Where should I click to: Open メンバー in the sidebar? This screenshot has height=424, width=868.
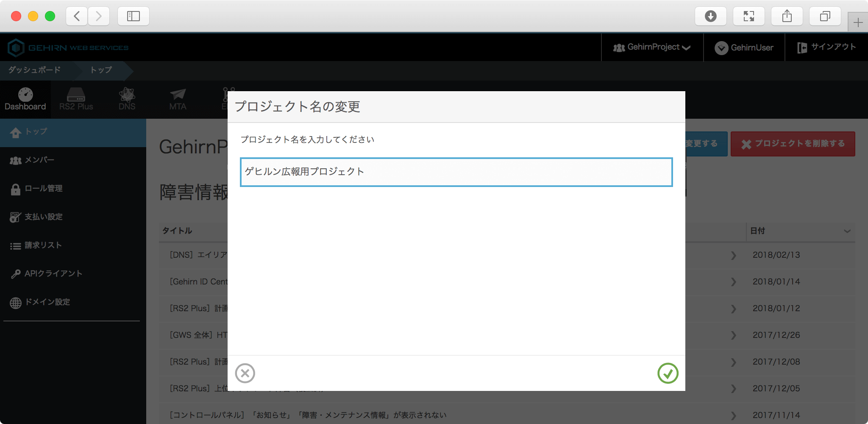(39, 160)
